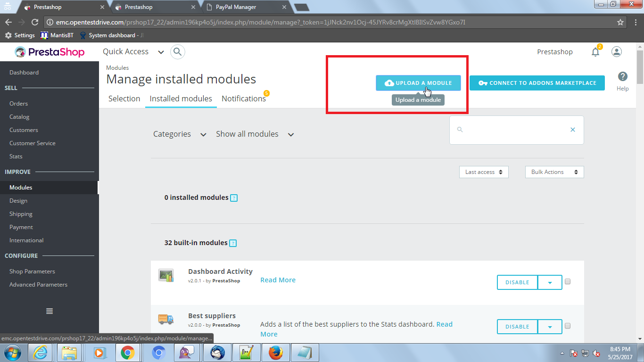
Task: Open Read More for Dashboard Activity
Action: coord(278,280)
